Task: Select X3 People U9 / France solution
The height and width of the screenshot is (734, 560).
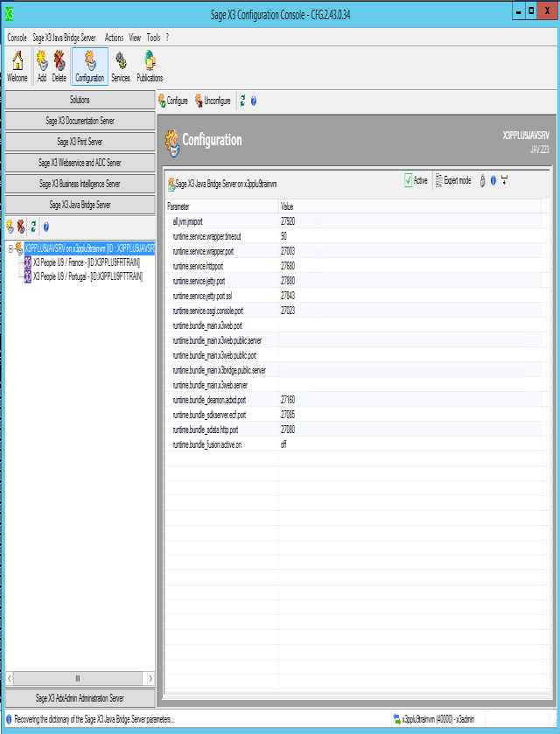Action: coord(86,262)
